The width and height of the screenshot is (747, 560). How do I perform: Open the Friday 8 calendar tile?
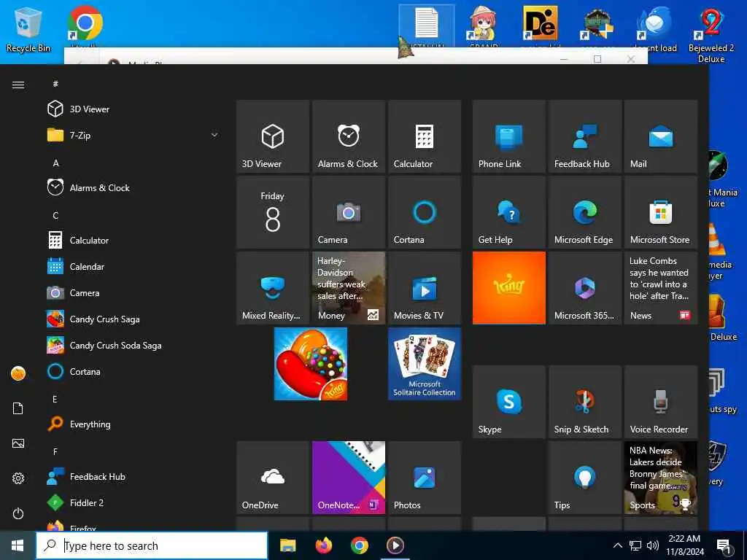click(273, 212)
